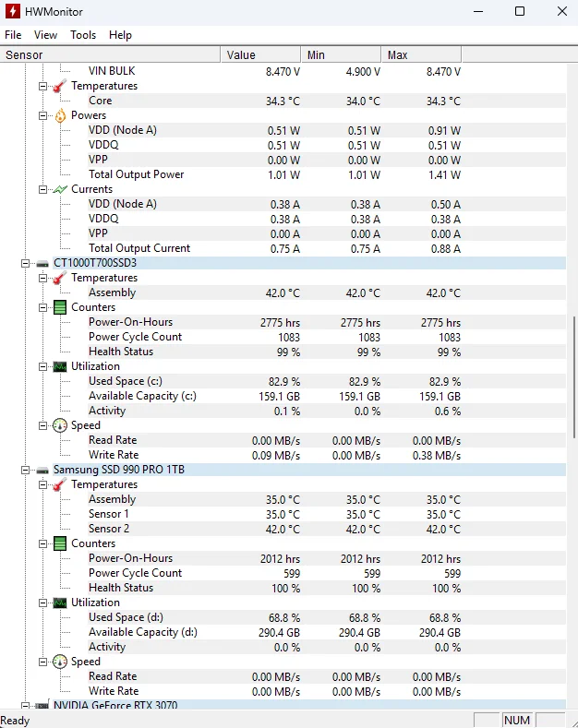The height and width of the screenshot is (728, 578).
Task: Collapse the CT1000T700SSD3 drive node
Action: (26, 263)
